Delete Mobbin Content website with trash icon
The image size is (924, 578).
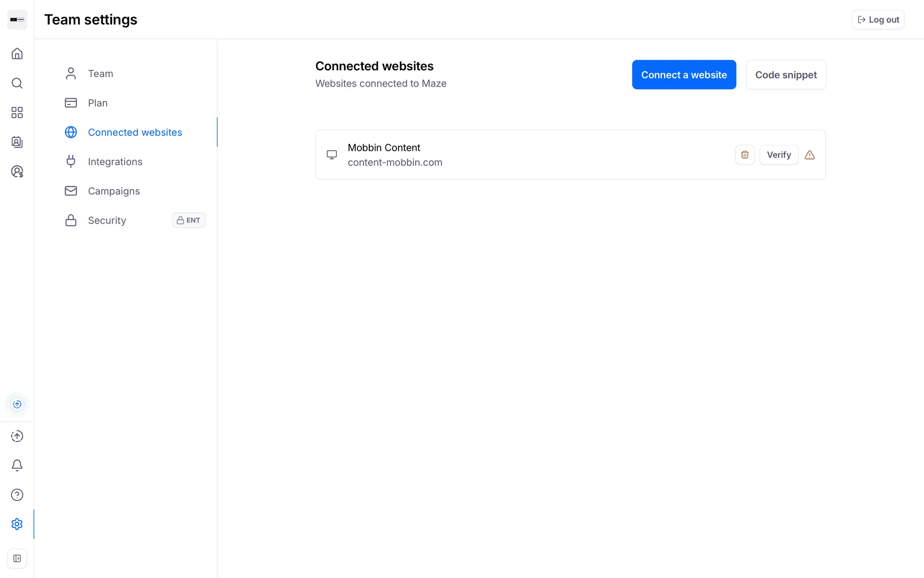coord(744,155)
